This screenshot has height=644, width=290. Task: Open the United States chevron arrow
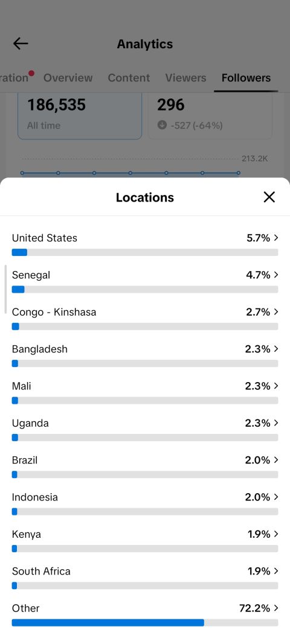coord(276,238)
